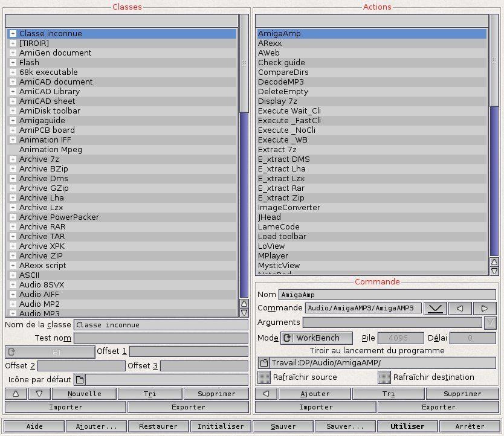The height and width of the screenshot is (436, 504).
Task: Expand the Audio 8SVX node
Action: click(13, 284)
